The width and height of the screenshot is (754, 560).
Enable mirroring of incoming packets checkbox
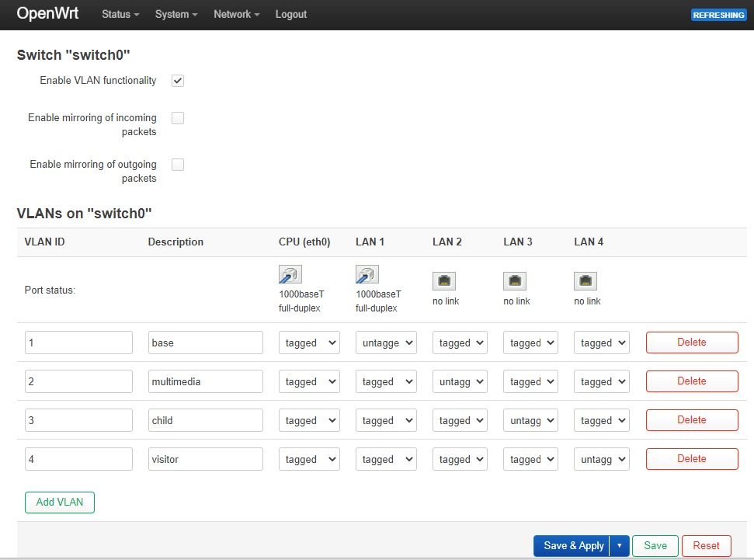point(178,118)
